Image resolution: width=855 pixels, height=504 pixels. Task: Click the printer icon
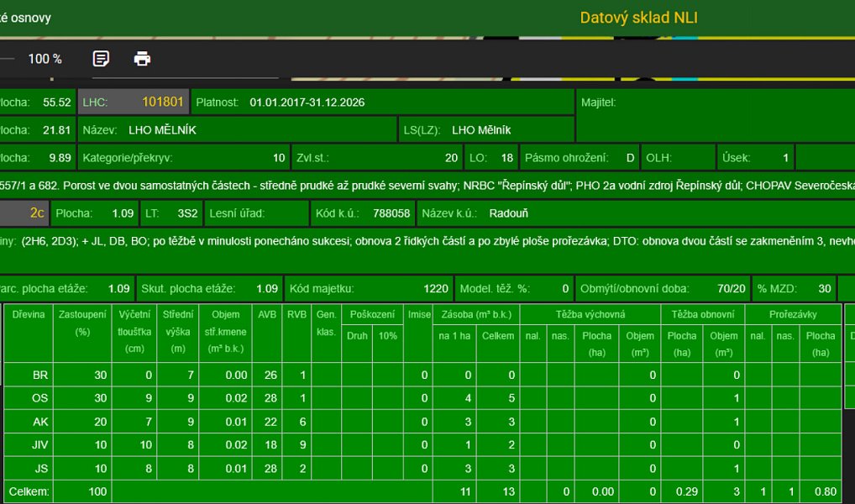tap(142, 58)
